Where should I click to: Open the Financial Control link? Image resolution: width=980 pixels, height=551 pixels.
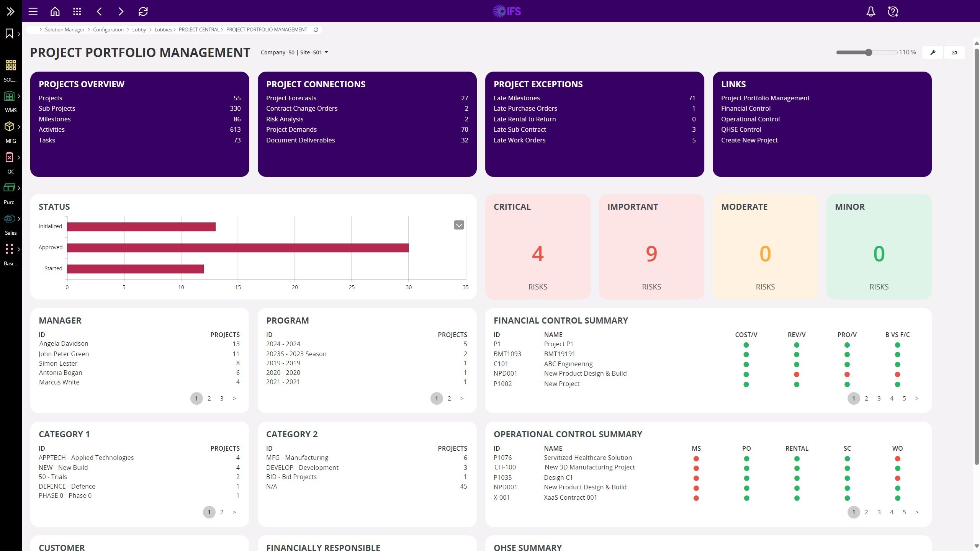click(x=745, y=108)
